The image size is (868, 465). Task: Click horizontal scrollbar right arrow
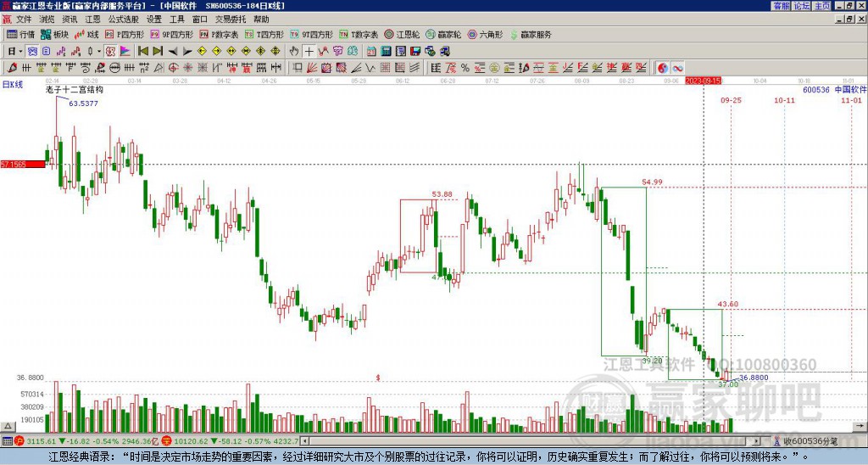(x=757, y=441)
